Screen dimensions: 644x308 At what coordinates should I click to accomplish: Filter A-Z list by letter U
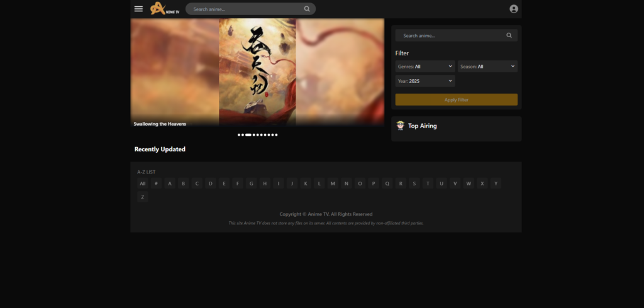pos(441,184)
